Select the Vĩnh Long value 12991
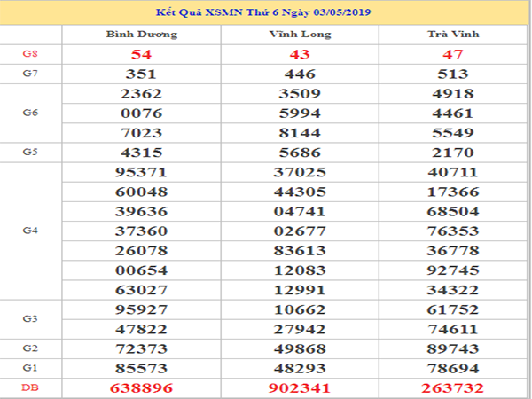The height and width of the screenshot is (399, 532). (300, 290)
